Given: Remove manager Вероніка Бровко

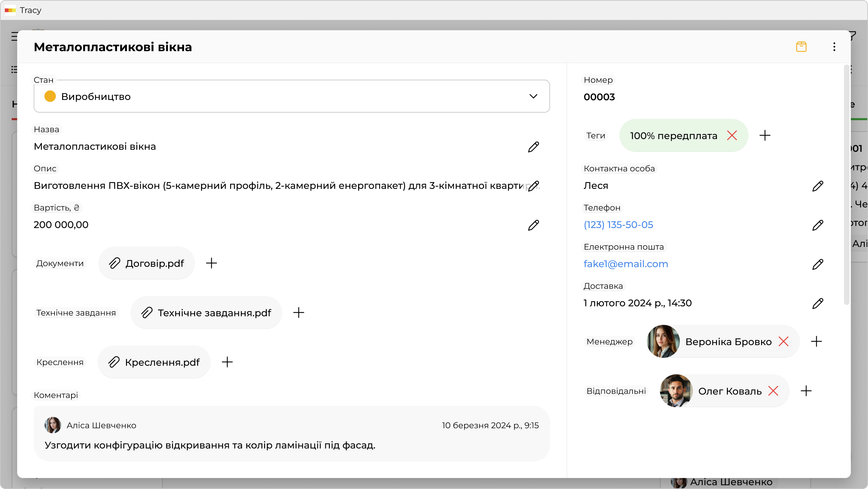Looking at the screenshot, I should coord(783,341).
